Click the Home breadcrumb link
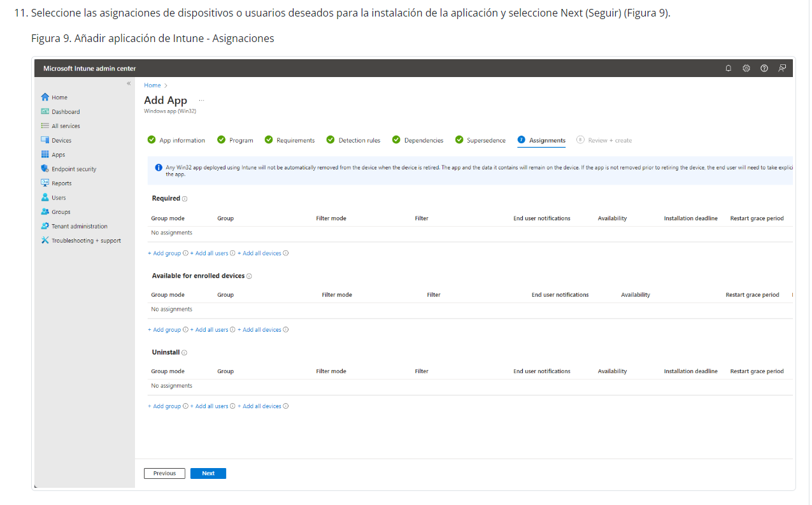 click(152, 85)
